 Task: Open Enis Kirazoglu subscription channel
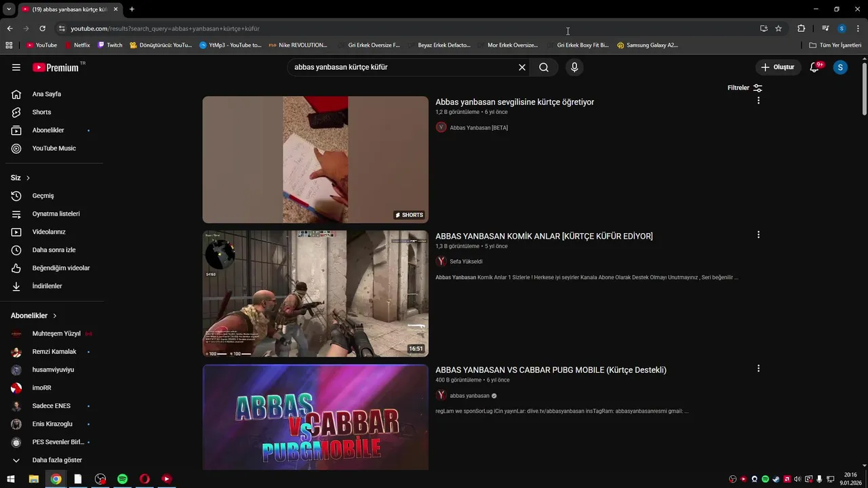coord(52,424)
